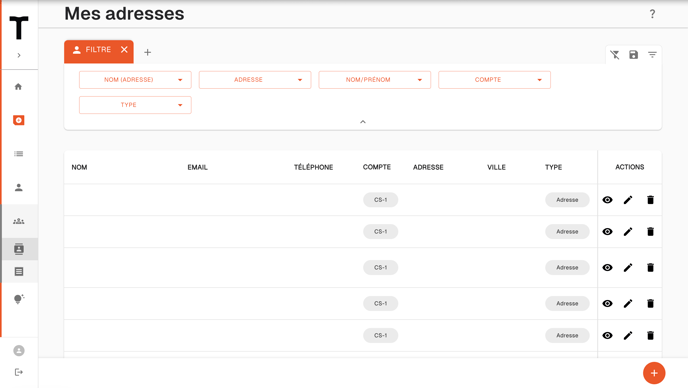Open the COMPTE filter dropdown
The width and height of the screenshot is (688, 388).
coord(494,80)
